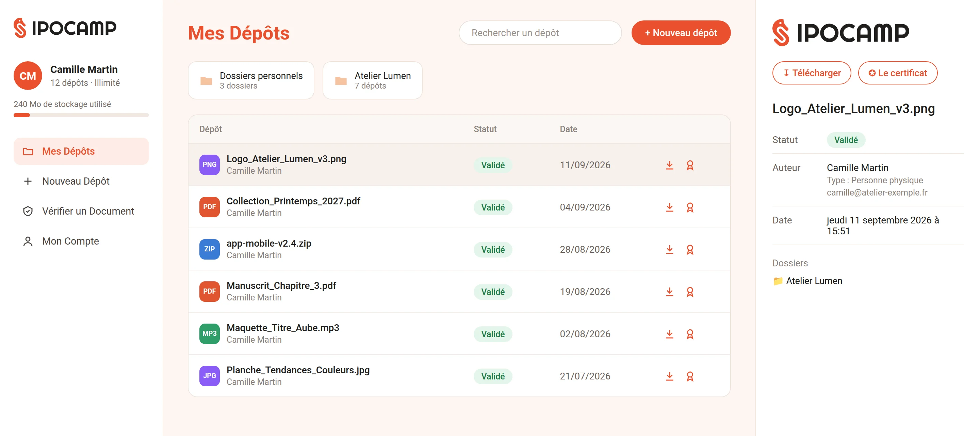Click the IPOCAMP logo in the sidebar

click(x=65, y=28)
